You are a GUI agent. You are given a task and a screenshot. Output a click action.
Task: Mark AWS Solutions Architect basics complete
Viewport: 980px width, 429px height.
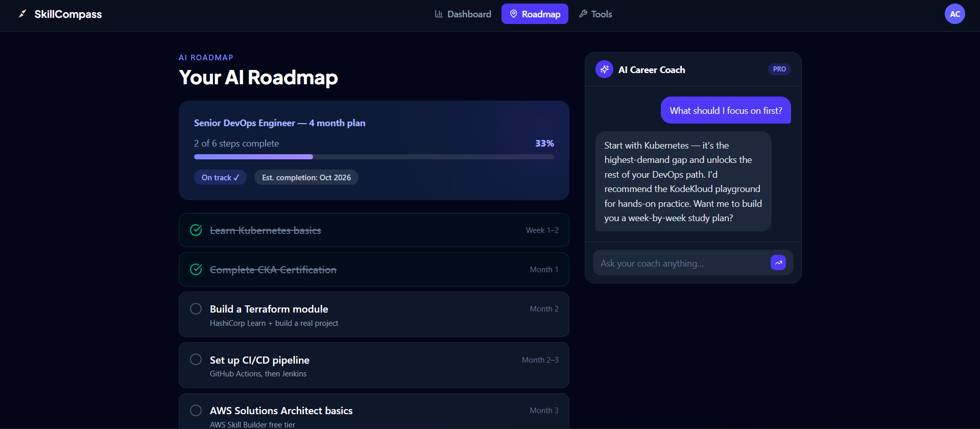click(196, 410)
